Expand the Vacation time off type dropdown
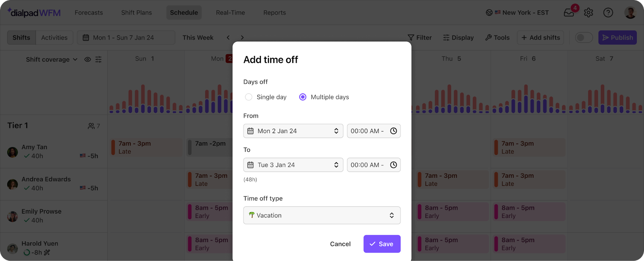Screen dimensions: 644x261 coord(322,215)
